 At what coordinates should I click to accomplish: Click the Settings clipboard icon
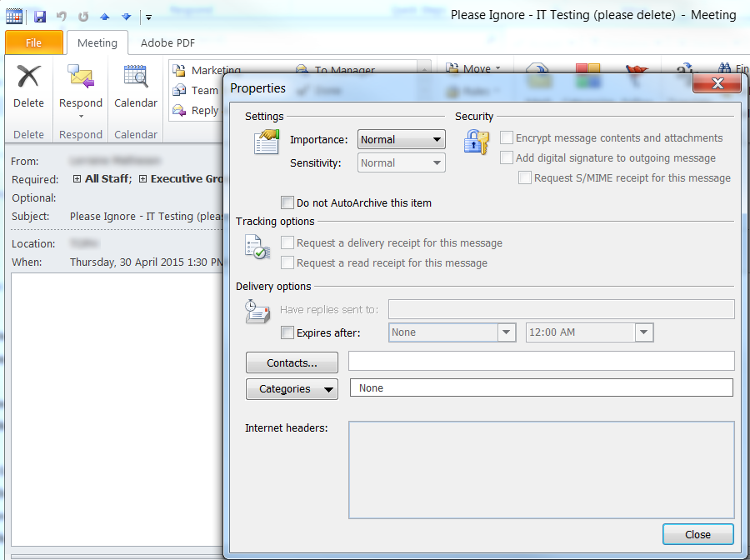[267, 142]
